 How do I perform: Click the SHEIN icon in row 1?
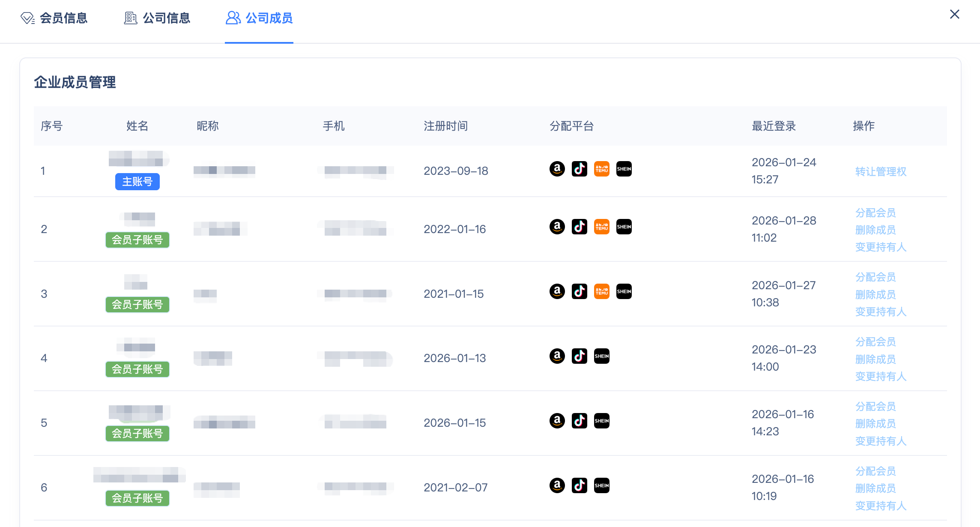pyautogui.click(x=624, y=169)
